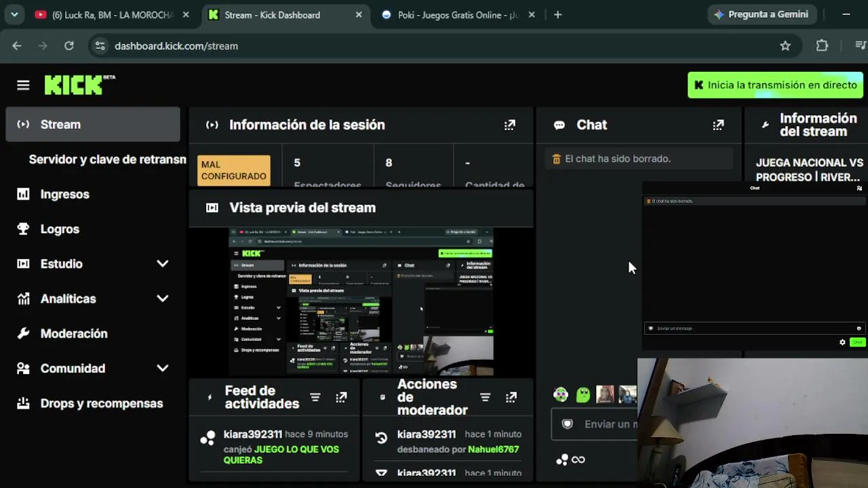This screenshot has width=868, height=488.
Task: Click the stream title JUEGA NACIONAL VS PROGRESO
Action: (x=810, y=170)
